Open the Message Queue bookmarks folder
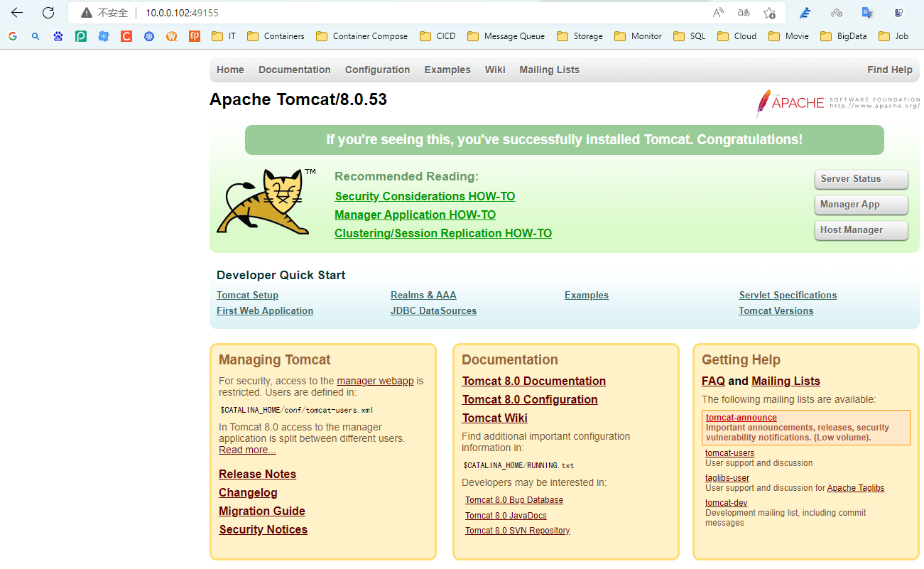Screen dimensions: 924x569 point(506,36)
